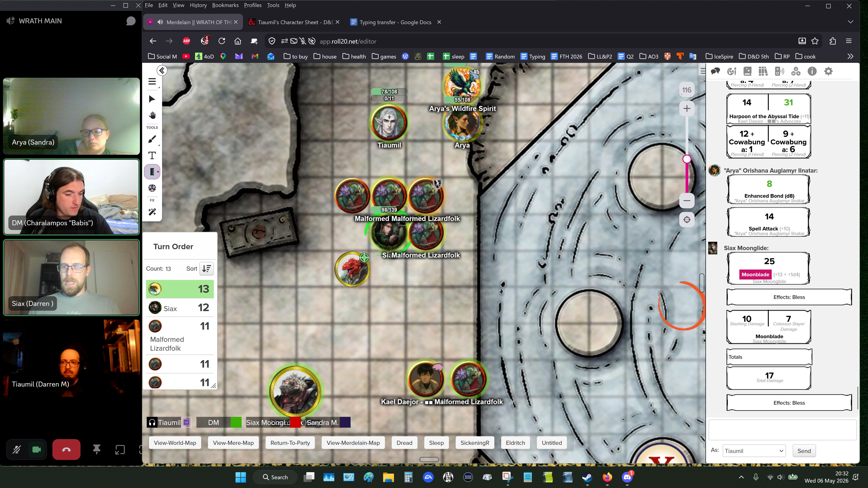Select the Text tool in Roll20
The image size is (868, 488).
point(152,156)
